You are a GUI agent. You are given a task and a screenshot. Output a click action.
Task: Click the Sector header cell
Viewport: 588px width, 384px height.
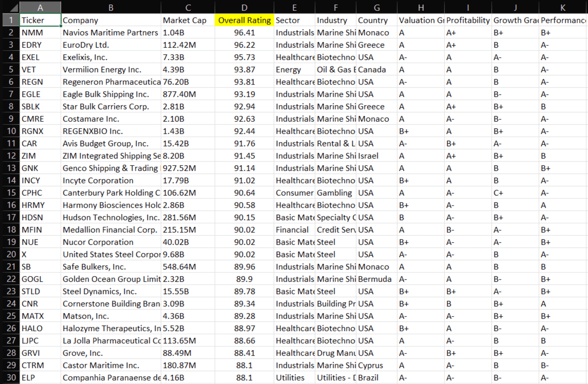pyautogui.click(x=294, y=20)
